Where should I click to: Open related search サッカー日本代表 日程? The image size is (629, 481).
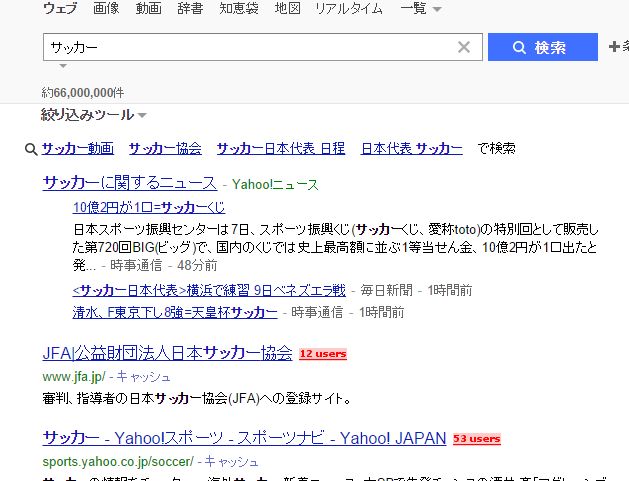coord(281,148)
